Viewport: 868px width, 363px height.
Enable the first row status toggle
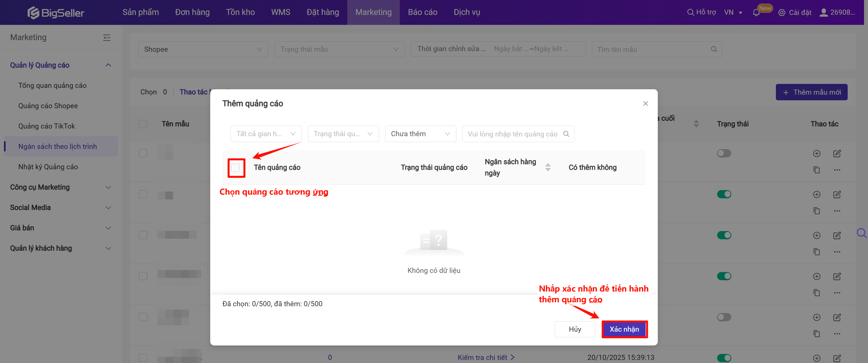pyautogui.click(x=724, y=154)
